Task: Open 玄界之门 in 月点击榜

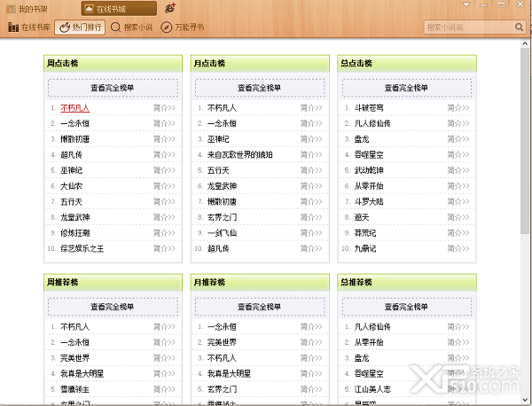Action: coord(222,217)
